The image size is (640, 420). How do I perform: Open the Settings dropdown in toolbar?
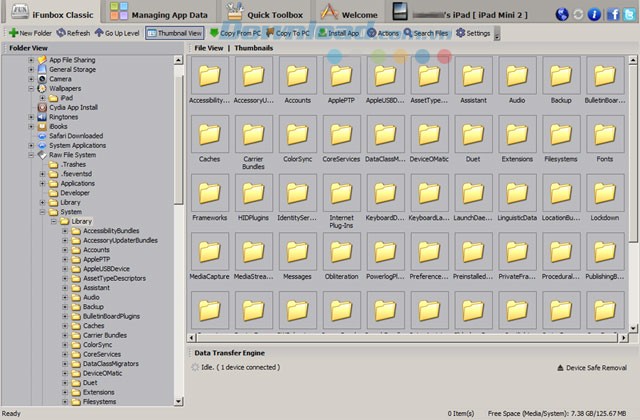tap(474, 33)
